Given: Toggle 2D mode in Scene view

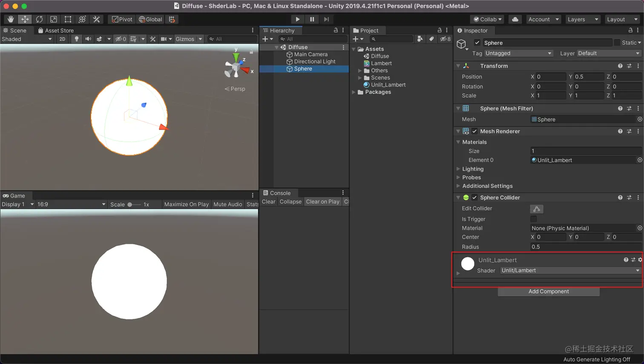Looking at the screenshot, I should pos(62,39).
